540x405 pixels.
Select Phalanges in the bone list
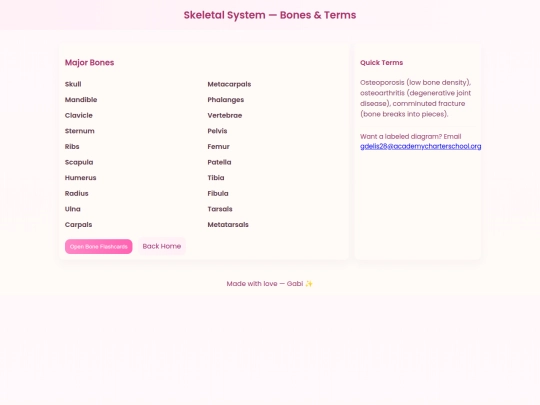226,100
